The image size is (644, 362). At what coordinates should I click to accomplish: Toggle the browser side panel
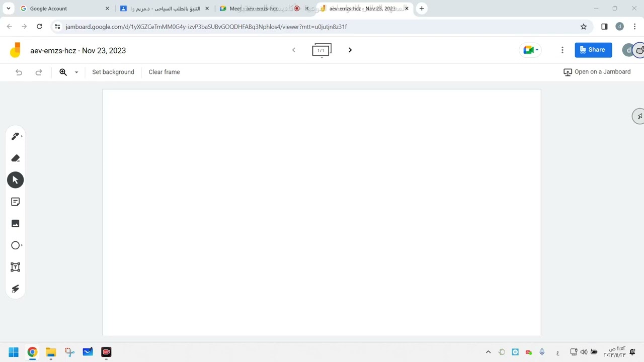click(x=604, y=27)
